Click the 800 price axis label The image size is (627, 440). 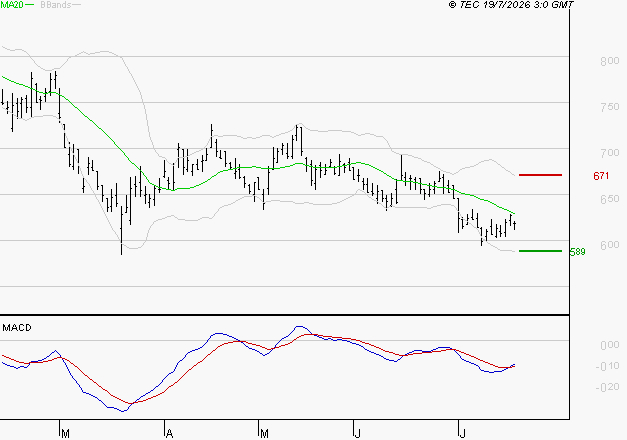click(610, 61)
